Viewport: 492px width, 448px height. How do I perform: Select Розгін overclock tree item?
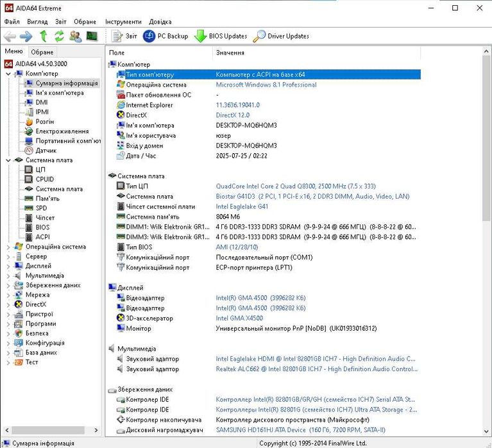[x=40, y=122]
